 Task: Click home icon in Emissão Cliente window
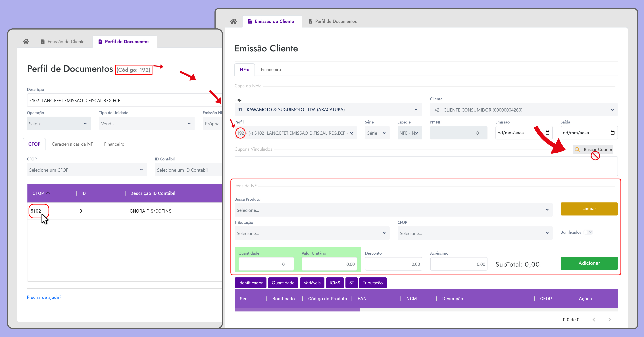[233, 21]
